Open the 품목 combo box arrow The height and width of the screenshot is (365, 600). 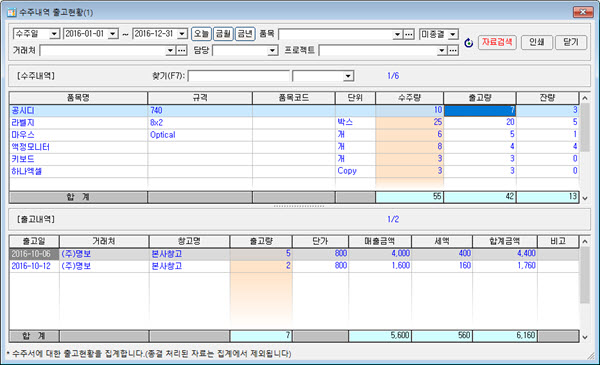[x=398, y=34]
